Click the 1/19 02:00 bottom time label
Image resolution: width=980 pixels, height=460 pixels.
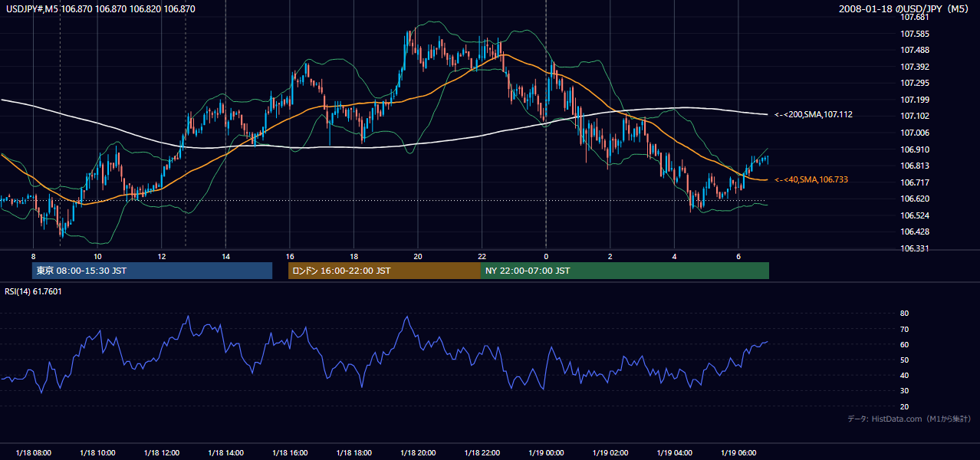point(610,453)
